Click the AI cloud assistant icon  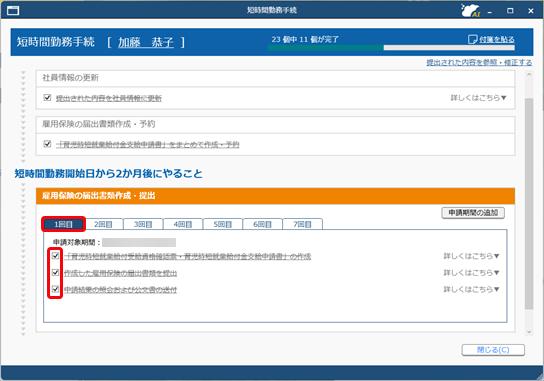[470, 10]
